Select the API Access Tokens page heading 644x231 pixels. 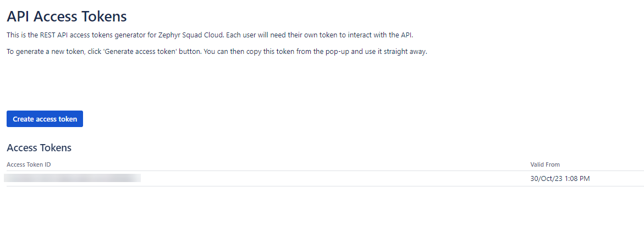(67, 16)
